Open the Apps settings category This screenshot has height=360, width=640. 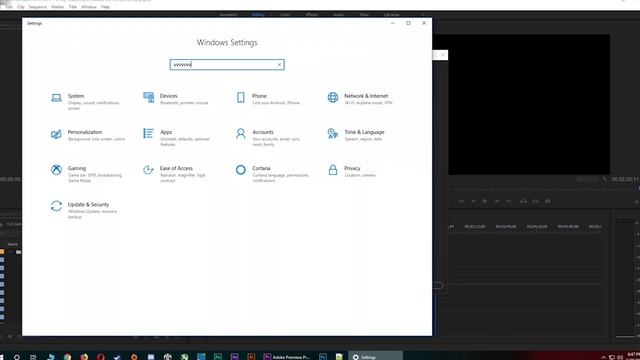(177, 138)
